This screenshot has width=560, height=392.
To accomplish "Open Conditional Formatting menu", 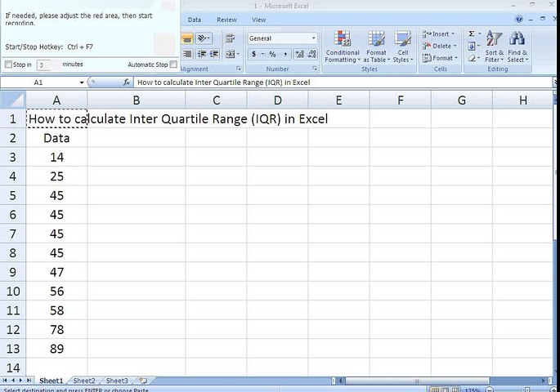I will pyautogui.click(x=343, y=47).
